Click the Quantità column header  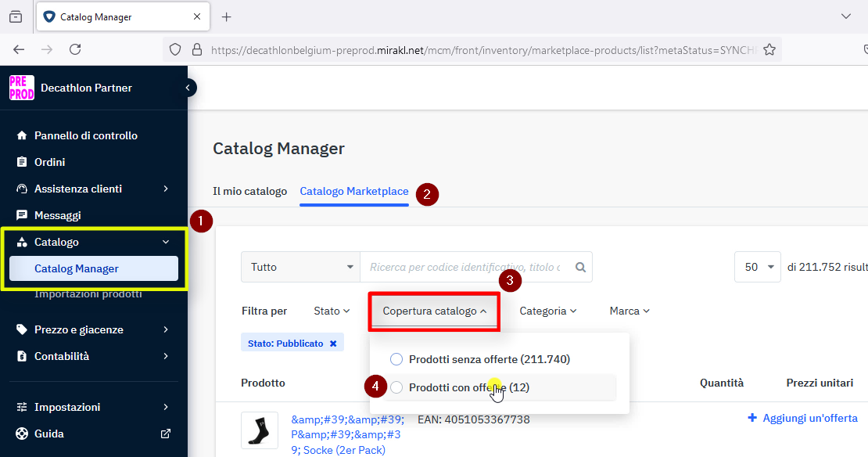click(722, 383)
